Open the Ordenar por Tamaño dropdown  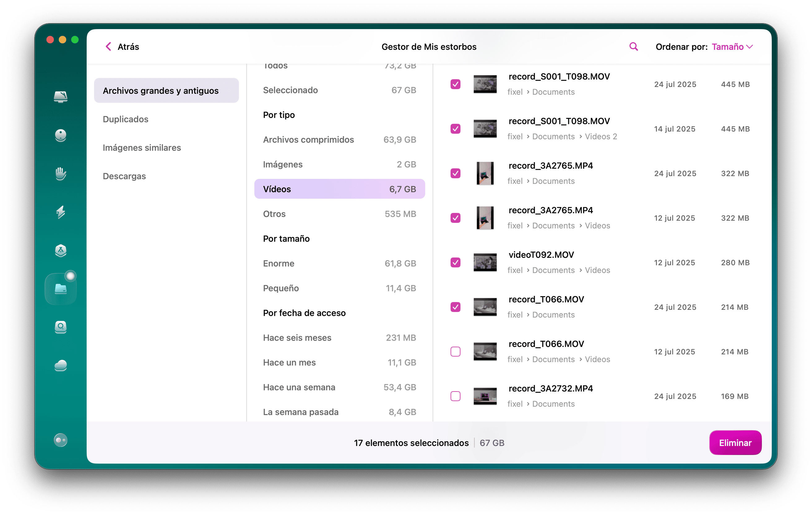(x=732, y=47)
